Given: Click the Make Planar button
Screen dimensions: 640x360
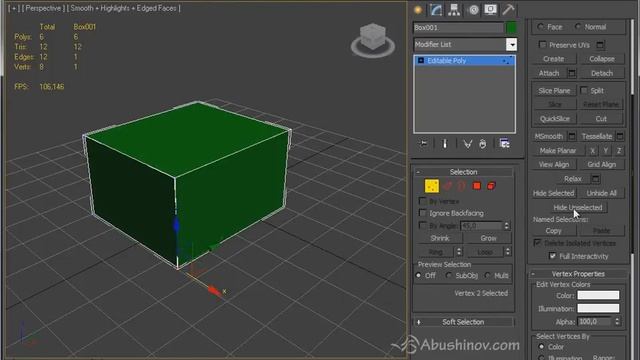Looking at the screenshot, I should 558,151.
